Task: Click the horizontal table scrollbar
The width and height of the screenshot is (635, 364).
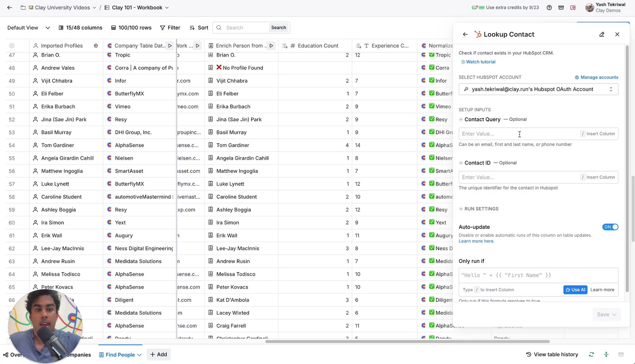Action: point(407,341)
